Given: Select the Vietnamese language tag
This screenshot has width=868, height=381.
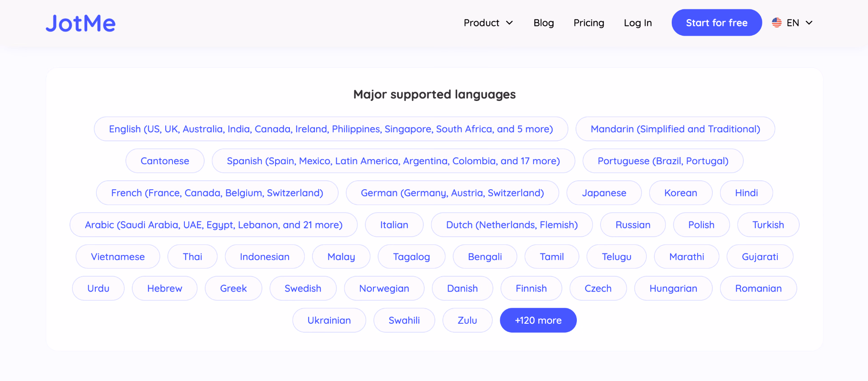Looking at the screenshot, I should (x=118, y=257).
